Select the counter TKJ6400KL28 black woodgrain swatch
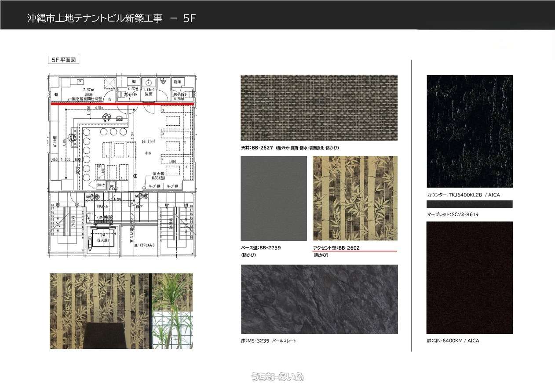555x392 pixels. [469, 131]
